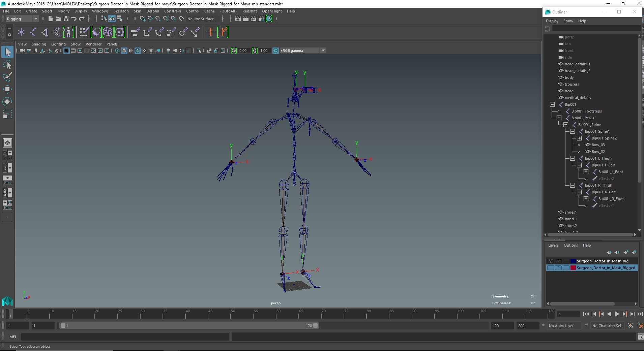Select the Lasso tool in toolbox
This screenshot has width=644, height=351.
point(7,64)
